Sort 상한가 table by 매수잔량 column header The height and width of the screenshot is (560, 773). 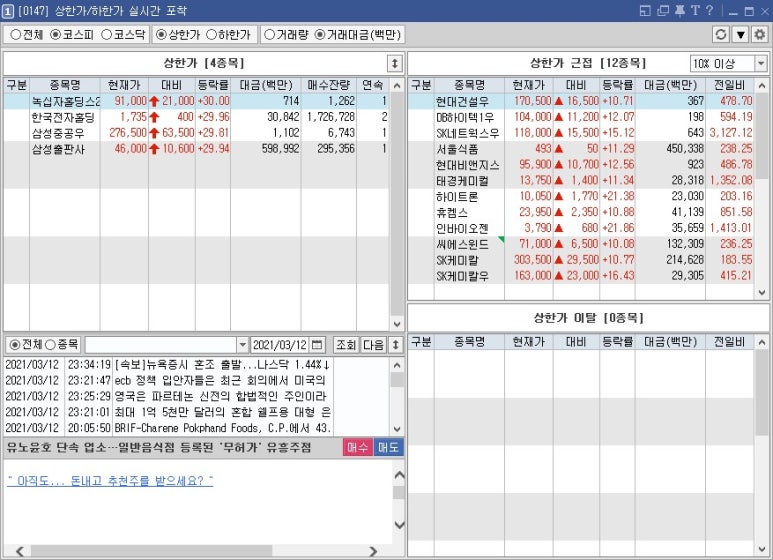tap(329, 85)
